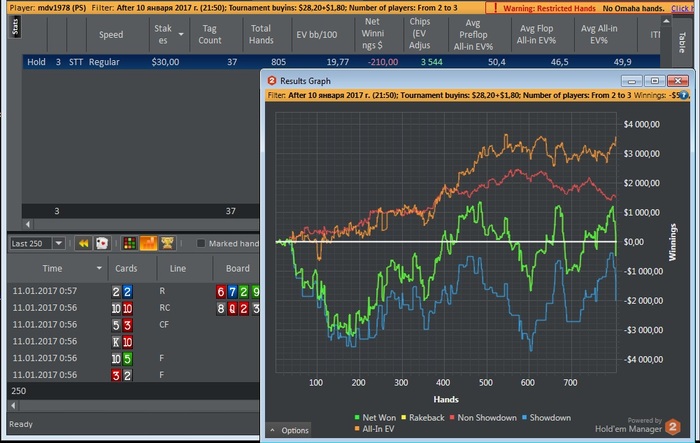700x443 pixels.
Task: Toggle the Non Showdown legend entry
Action: coord(483,418)
